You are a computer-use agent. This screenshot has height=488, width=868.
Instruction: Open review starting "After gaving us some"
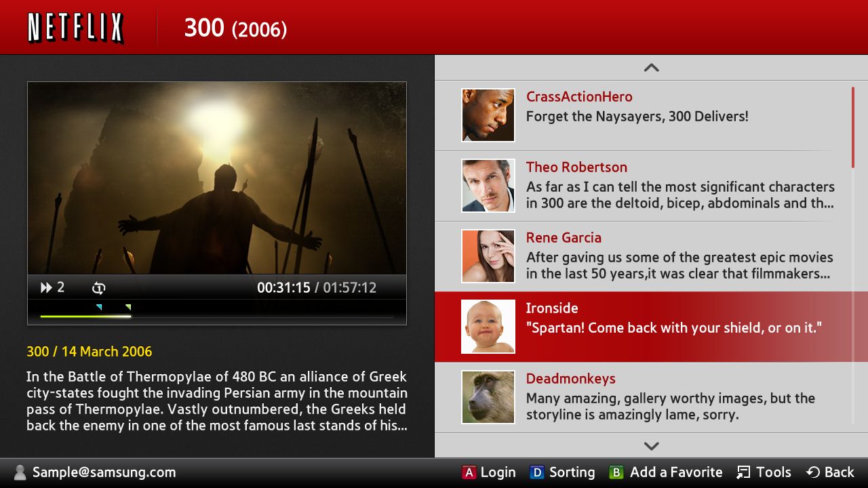click(679, 266)
